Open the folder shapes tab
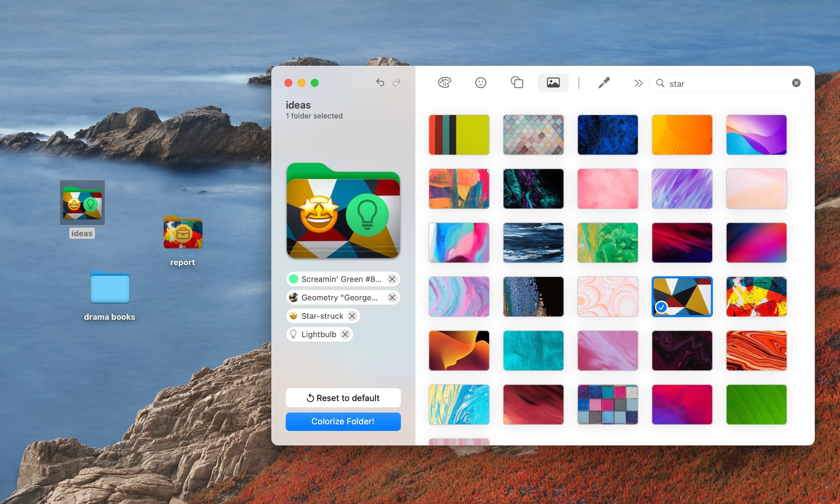 [x=517, y=83]
